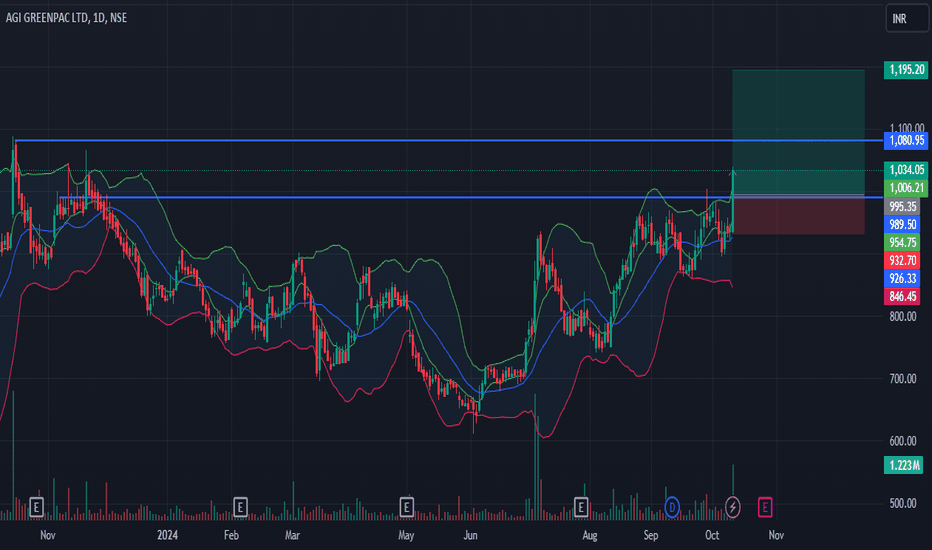The height and width of the screenshot is (550, 932).
Task: Click the earnings E marker near the Feb label
Action: point(240,507)
